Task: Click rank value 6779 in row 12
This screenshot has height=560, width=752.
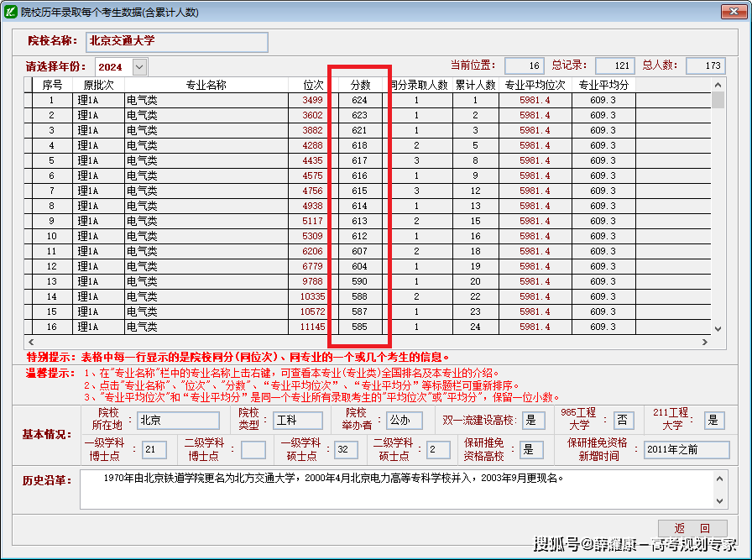Action: point(312,266)
